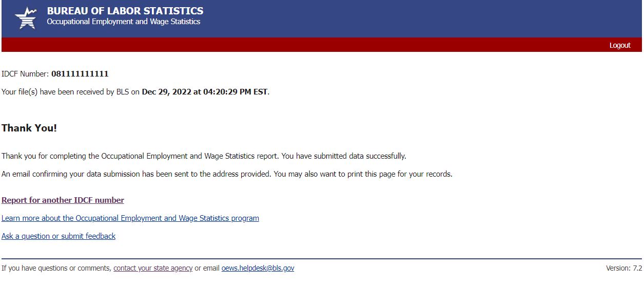Follow the contact your state agency link

(x=153, y=268)
